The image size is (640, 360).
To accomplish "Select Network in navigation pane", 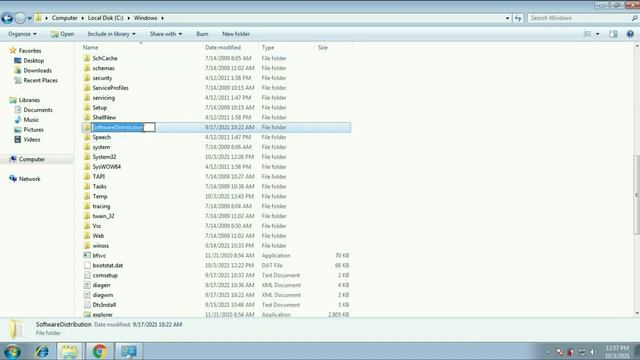I will [x=29, y=179].
